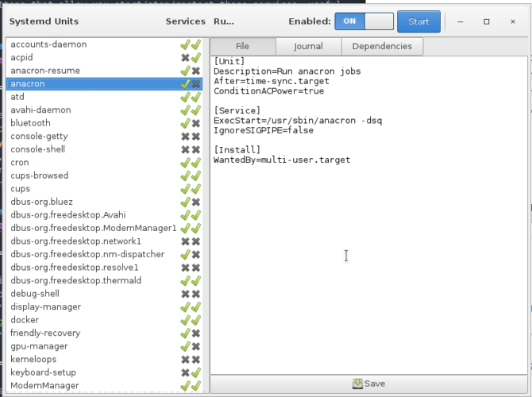Click the running checkmark icon for ModemManager
This screenshot has width=532, height=397.
pyautogui.click(x=196, y=386)
